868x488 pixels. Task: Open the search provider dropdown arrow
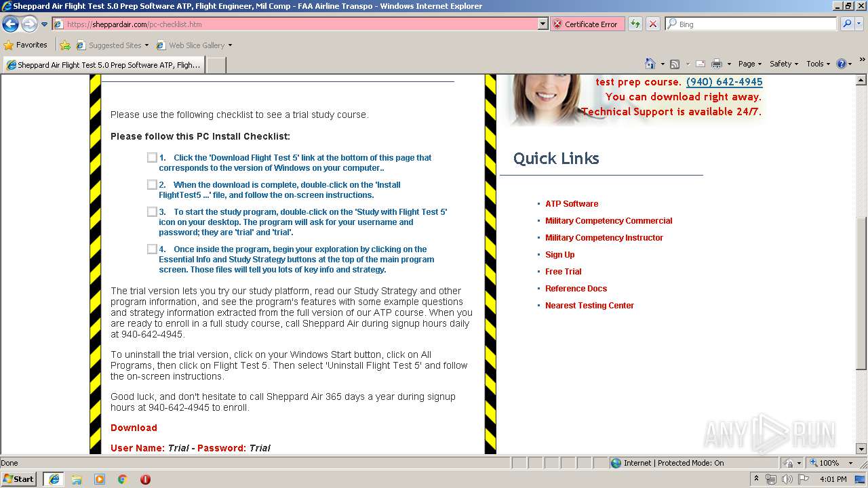point(859,24)
